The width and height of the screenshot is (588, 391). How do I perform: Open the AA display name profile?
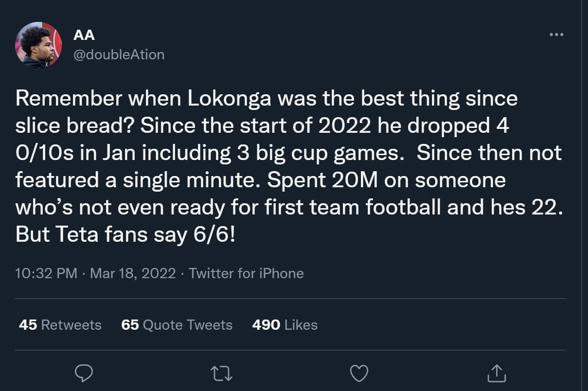(84, 35)
